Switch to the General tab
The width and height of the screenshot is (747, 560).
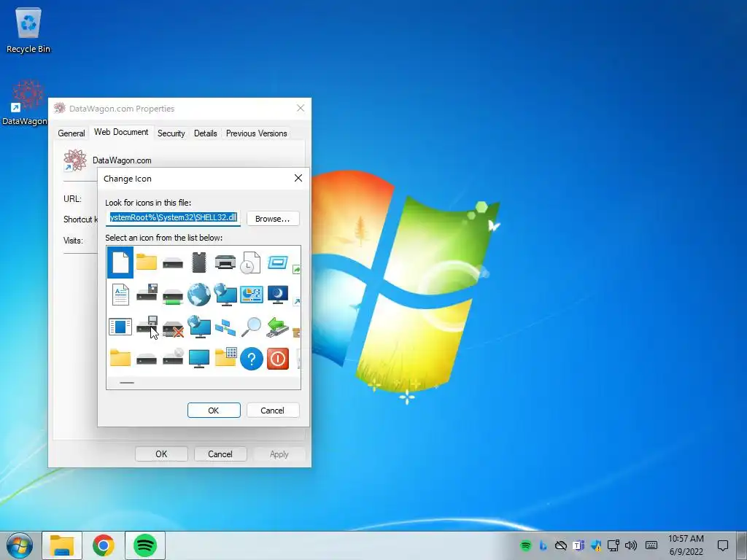[71, 133]
